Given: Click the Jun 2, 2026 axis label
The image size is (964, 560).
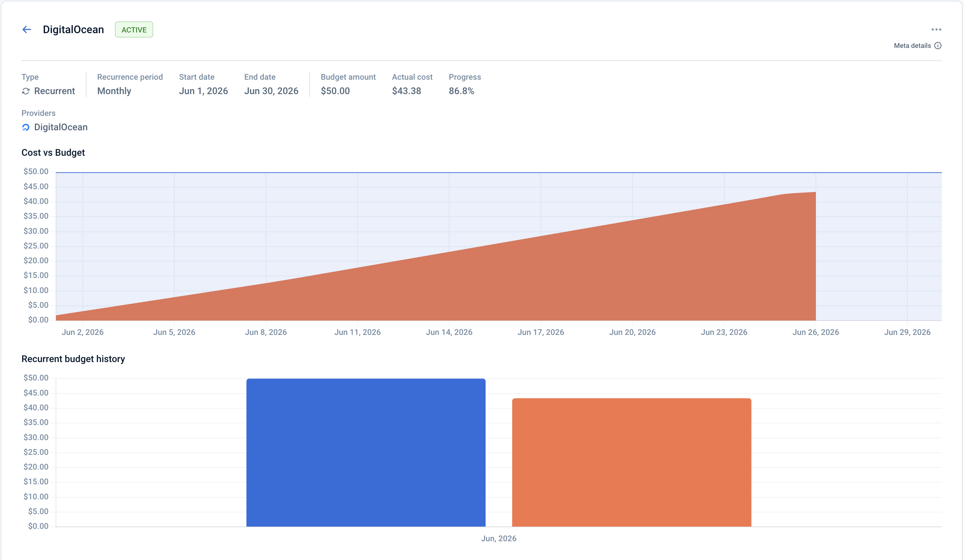Looking at the screenshot, I should tap(83, 332).
